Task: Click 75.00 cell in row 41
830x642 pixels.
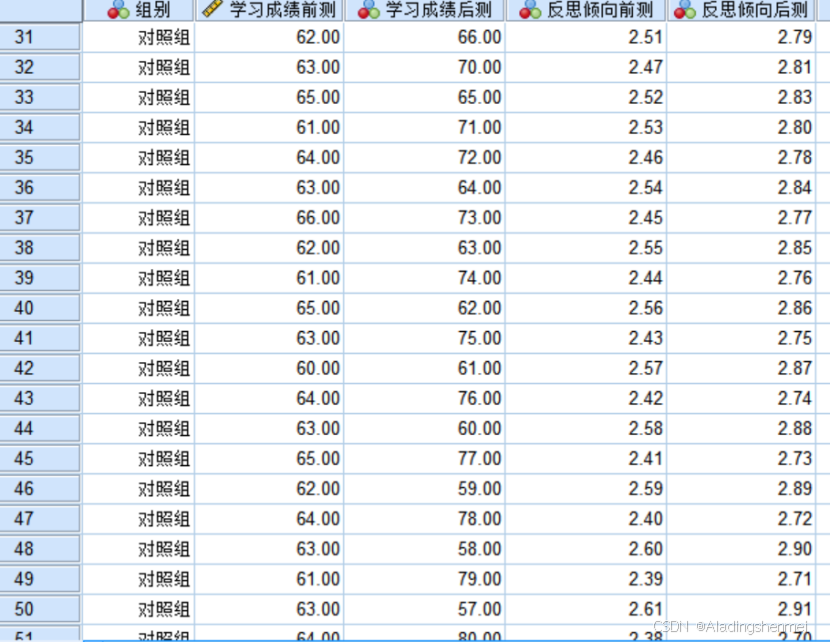Action: coord(425,338)
